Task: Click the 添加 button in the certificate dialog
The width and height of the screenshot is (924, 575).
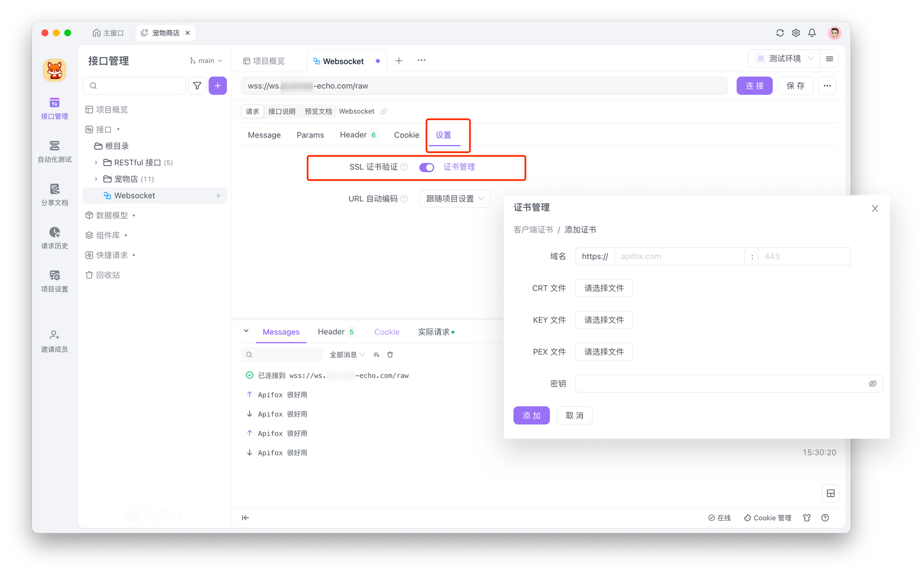Action: pyautogui.click(x=531, y=415)
